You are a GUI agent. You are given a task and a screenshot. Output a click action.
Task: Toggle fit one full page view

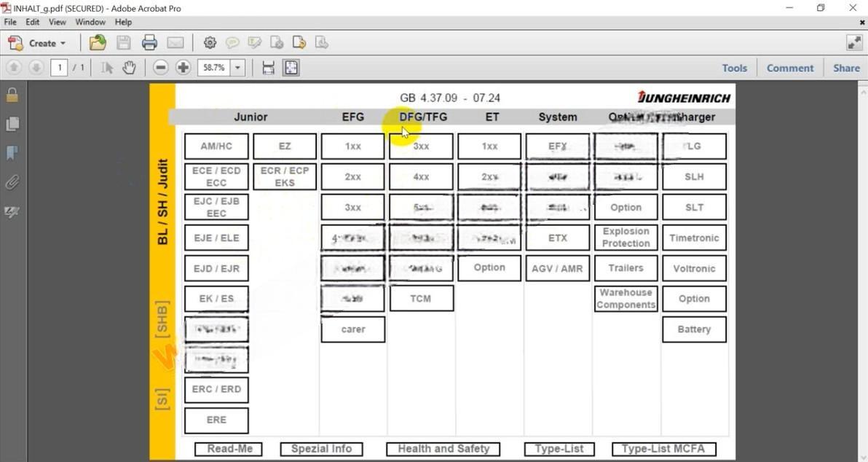pos(291,68)
